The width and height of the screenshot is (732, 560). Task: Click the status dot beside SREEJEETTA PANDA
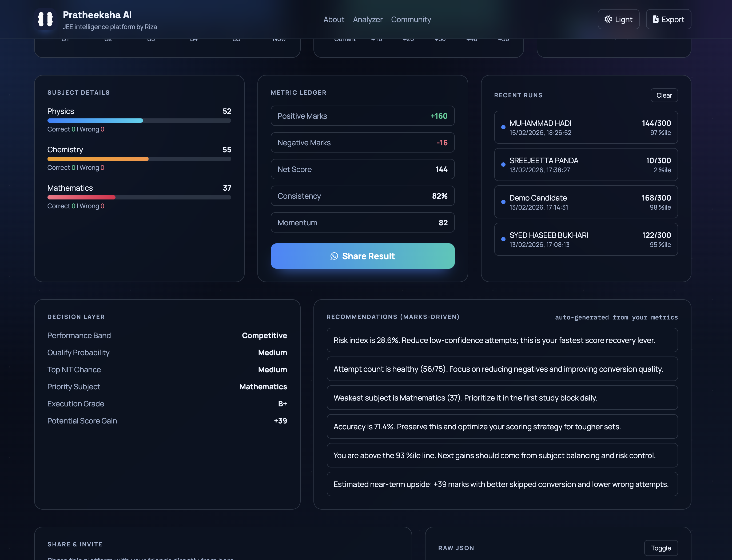coord(503,164)
